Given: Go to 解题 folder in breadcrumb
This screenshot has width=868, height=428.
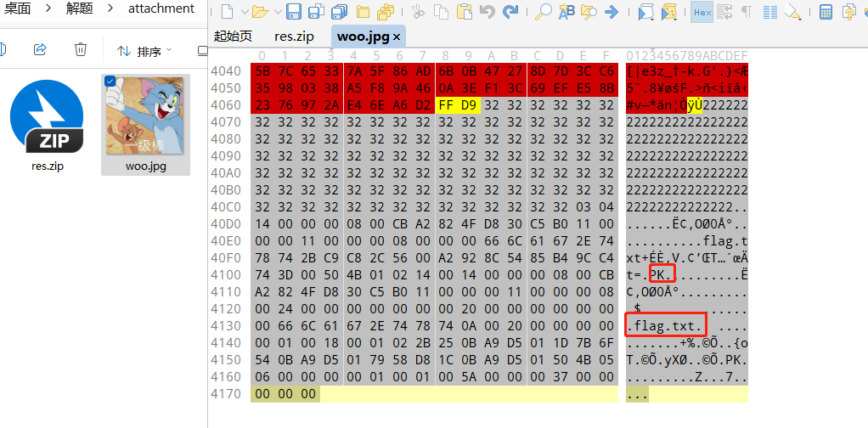Looking at the screenshot, I should [x=80, y=8].
